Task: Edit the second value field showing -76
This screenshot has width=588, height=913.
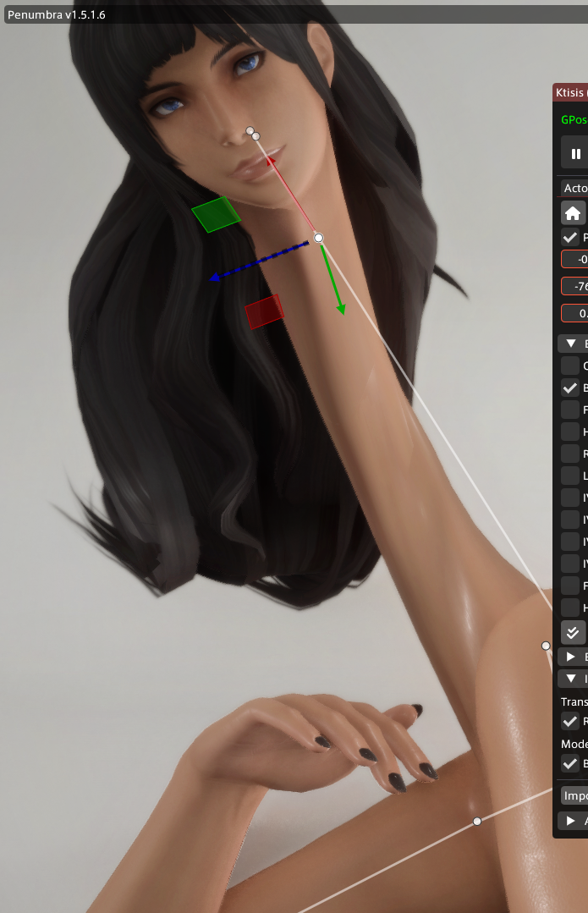Action: point(574,287)
